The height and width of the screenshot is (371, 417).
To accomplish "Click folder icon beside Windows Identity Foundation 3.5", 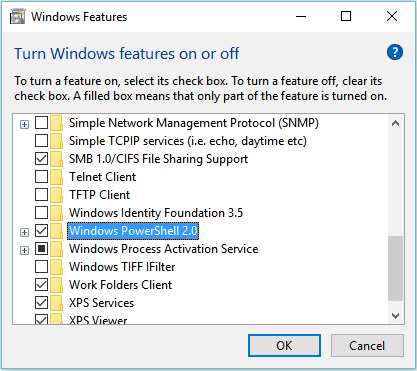I will coord(57,213).
